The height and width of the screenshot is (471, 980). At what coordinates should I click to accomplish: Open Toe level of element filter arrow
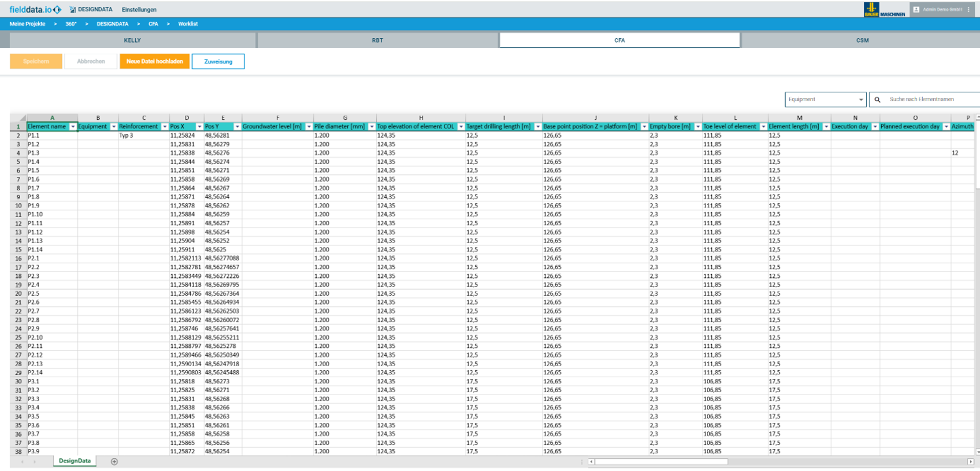[x=763, y=127]
